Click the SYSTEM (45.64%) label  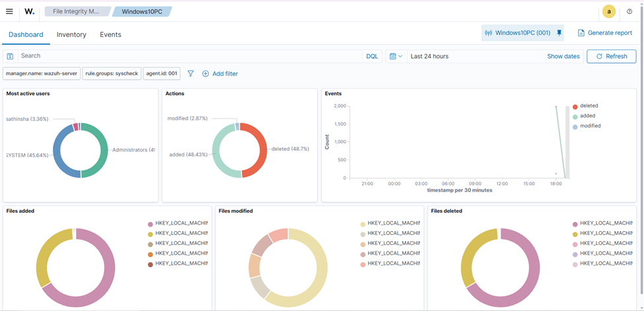click(27, 155)
